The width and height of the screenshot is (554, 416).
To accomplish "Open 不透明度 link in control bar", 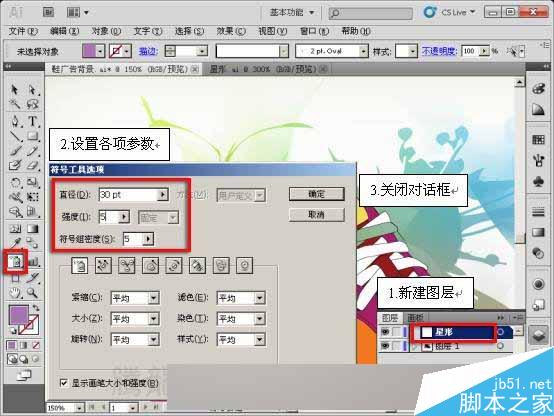I will (439, 51).
